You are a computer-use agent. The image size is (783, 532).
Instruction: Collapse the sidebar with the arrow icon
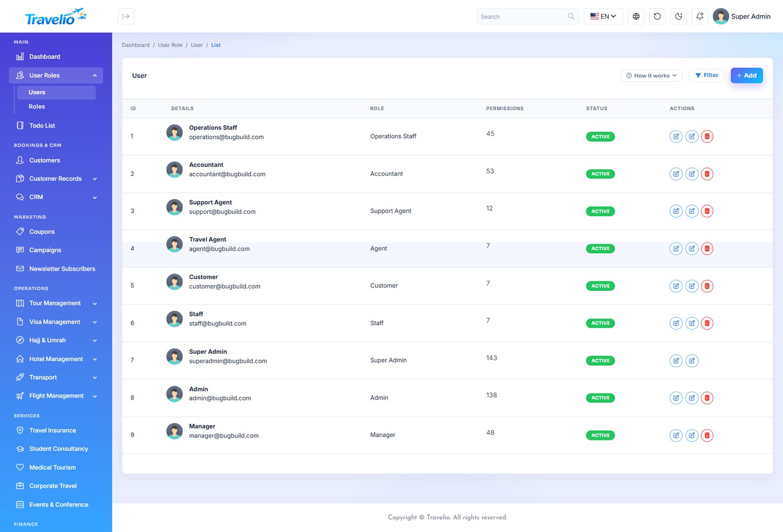(x=126, y=16)
